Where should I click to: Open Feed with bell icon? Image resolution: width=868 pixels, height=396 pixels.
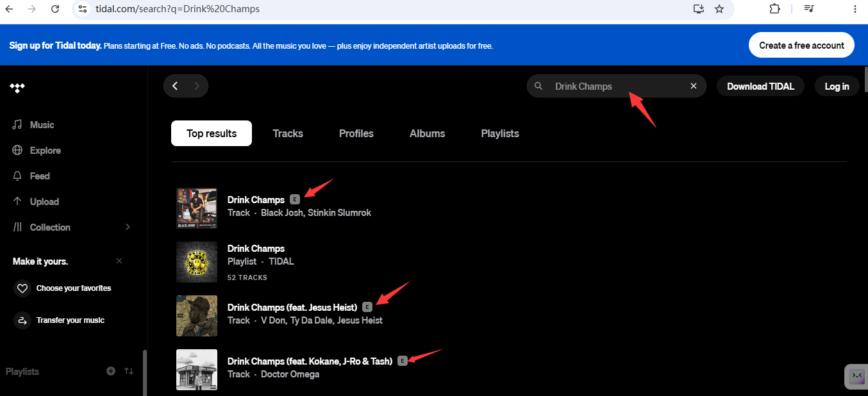coord(31,176)
